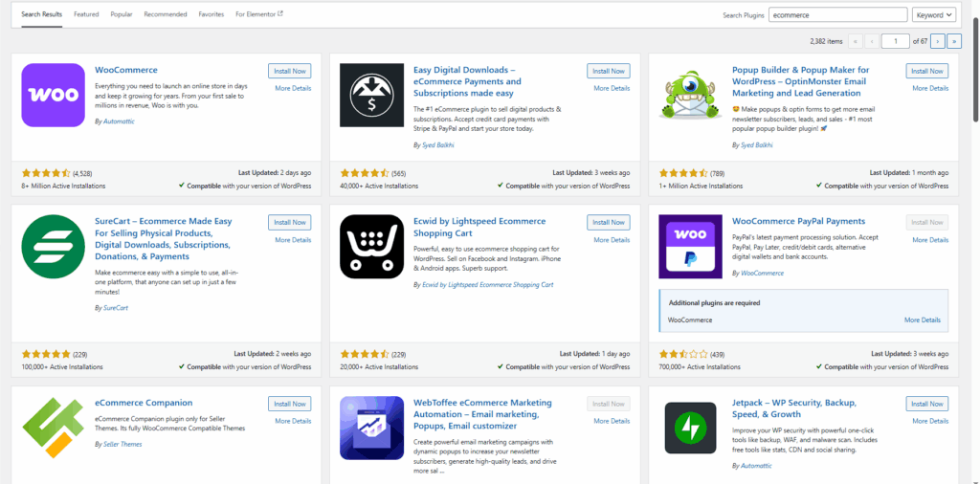Open the WooCommerce plugin title link
The width and height of the screenshot is (980, 484).
[x=126, y=70]
